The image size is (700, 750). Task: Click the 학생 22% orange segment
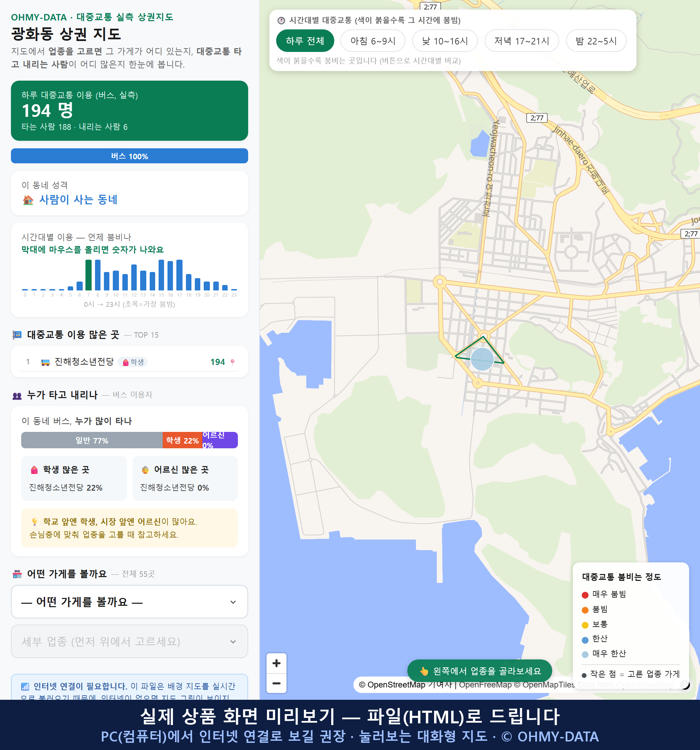(x=182, y=440)
